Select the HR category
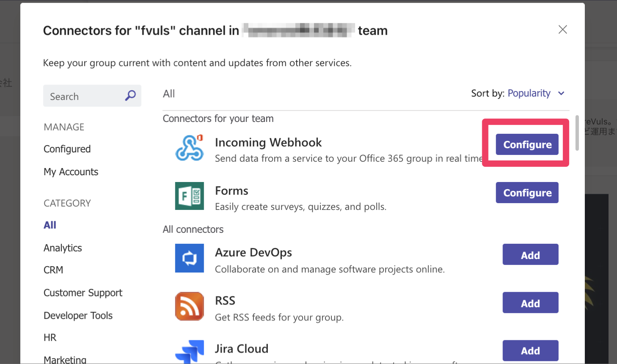 point(50,338)
